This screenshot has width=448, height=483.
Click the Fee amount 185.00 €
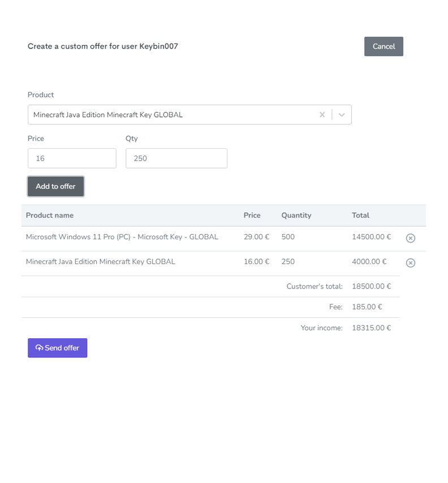[x=367, y=307]
